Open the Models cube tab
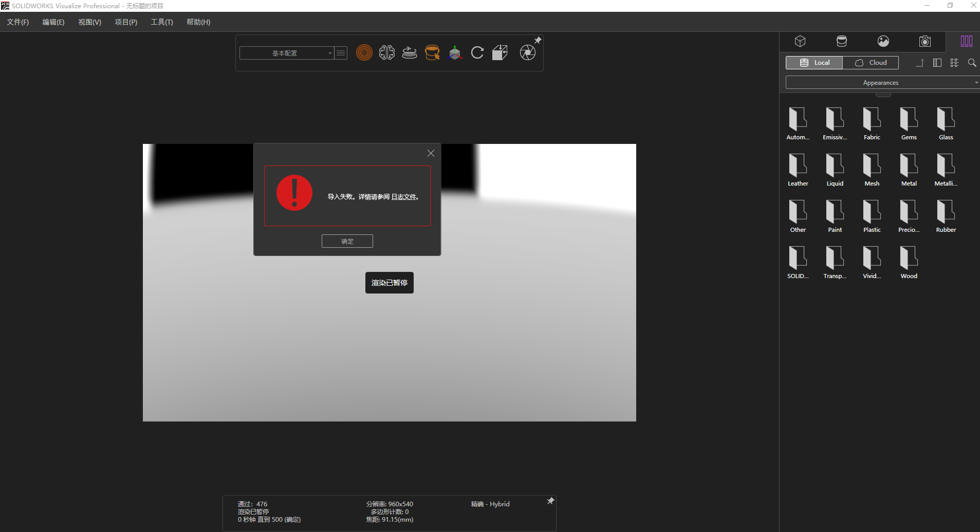The width and height of the screenshot is (980, 532). click(800, 41)
